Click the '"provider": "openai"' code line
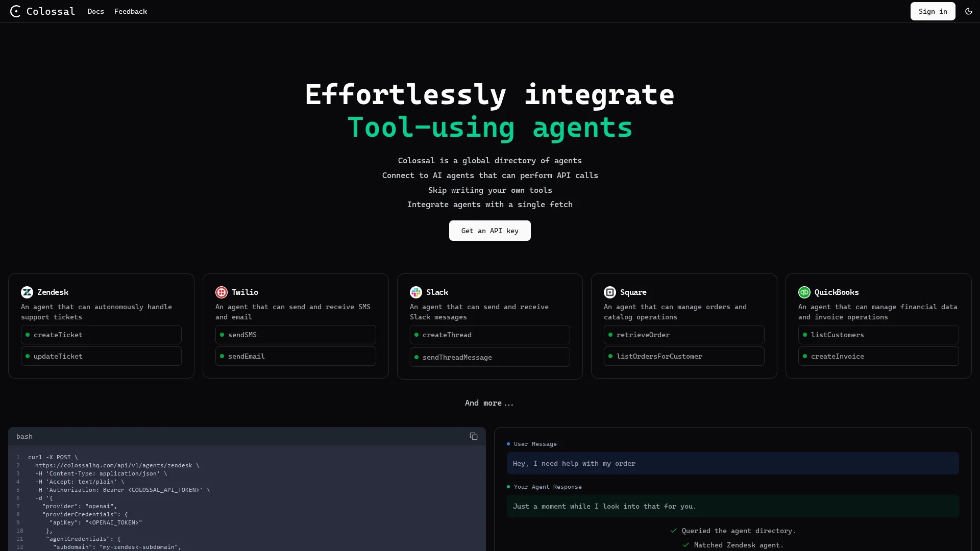This screenshot has height=551, width=980. 80,506
